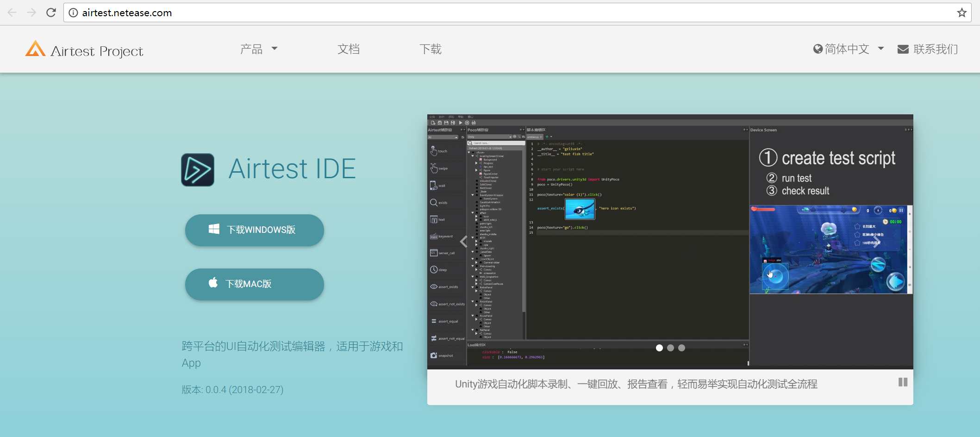Screen dimensions: 980x437
Task: Bookmark this page with the star icon
Action: pos(961,13)
